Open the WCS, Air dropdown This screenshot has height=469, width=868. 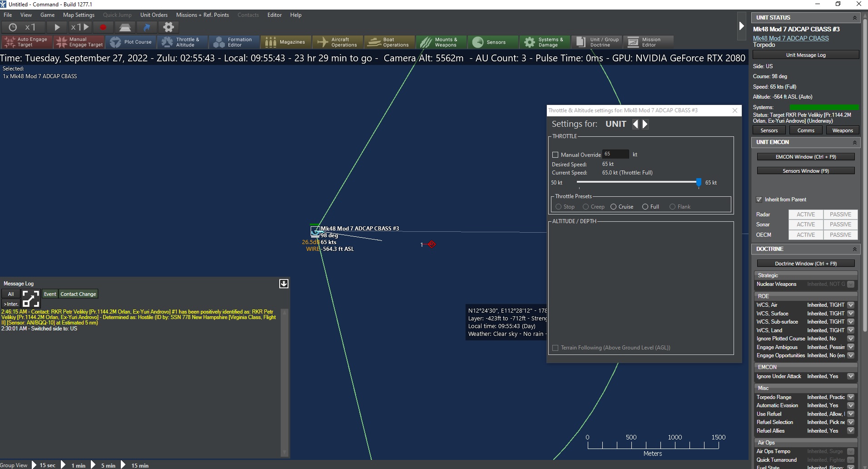(851, 305)
